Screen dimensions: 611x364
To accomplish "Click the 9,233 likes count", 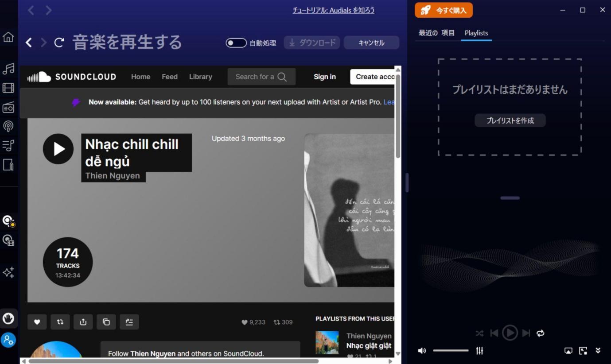I will (x=253, y=322).
